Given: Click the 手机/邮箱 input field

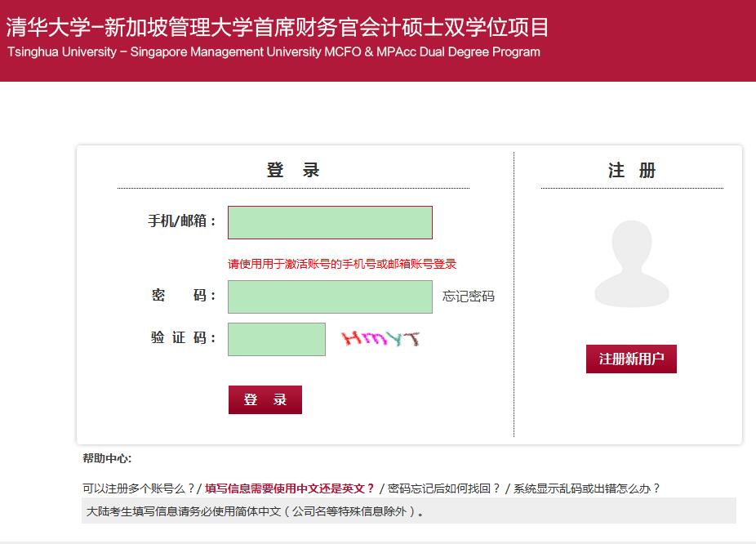Looking at the screenshot, I should 330,222.
